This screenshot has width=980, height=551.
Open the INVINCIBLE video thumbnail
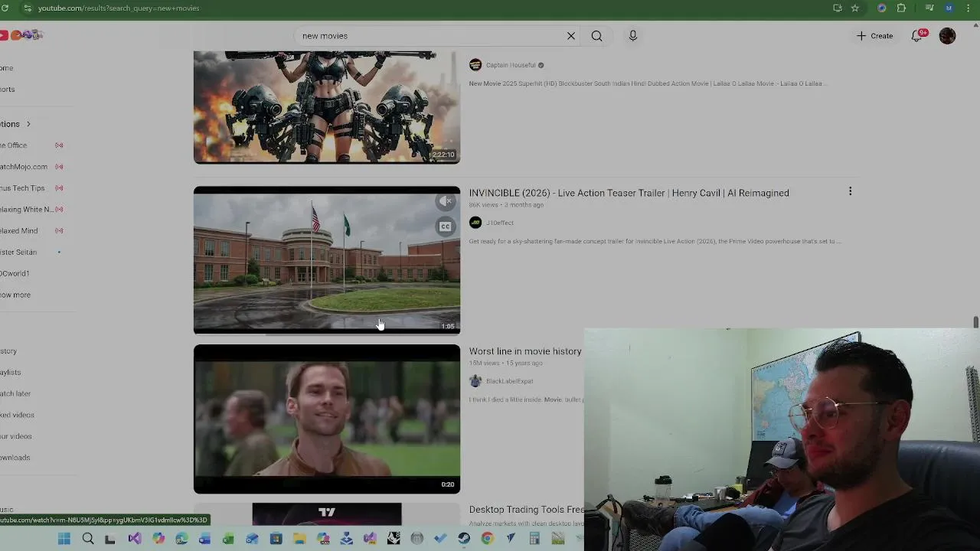pos(327,260)
